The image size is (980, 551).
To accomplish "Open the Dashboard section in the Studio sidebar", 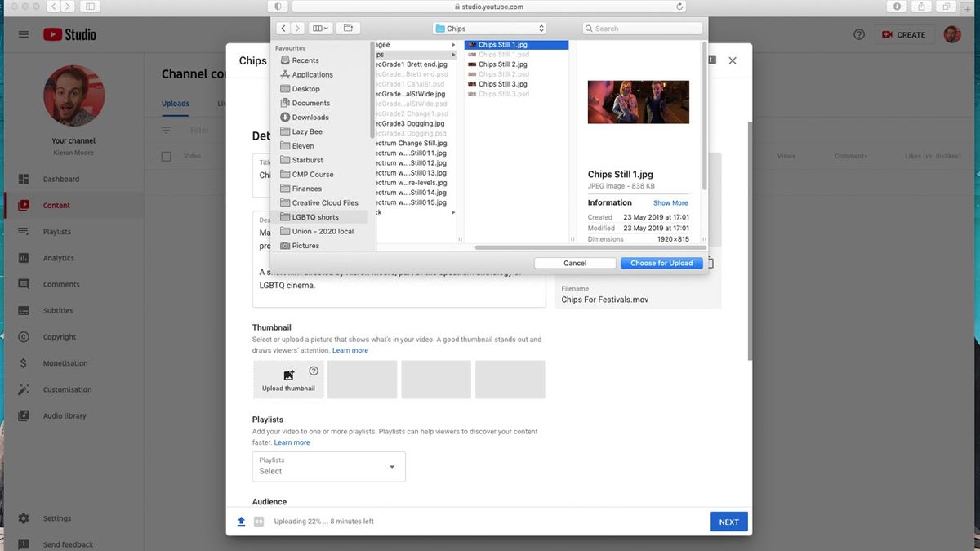I will pyautogui.click(x=57, y=179).
